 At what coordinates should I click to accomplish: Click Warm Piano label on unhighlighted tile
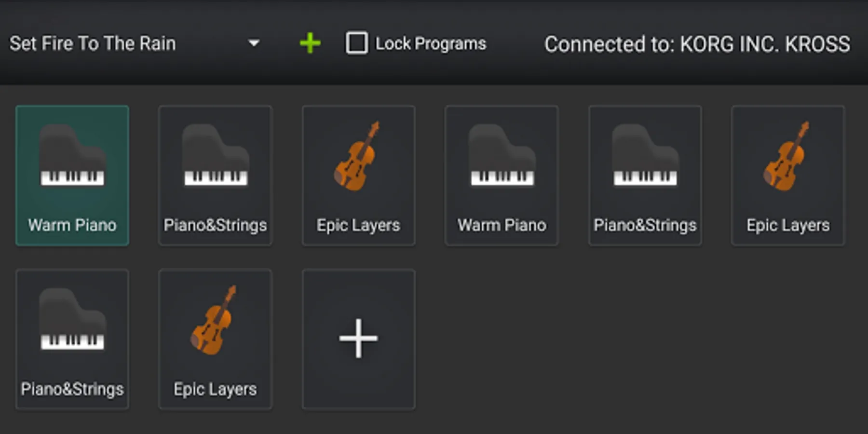[502, 225]
